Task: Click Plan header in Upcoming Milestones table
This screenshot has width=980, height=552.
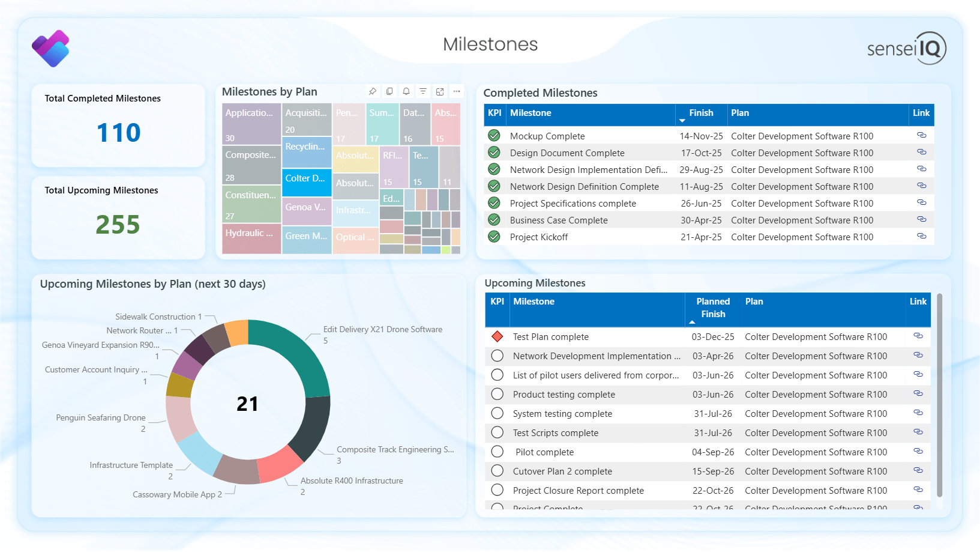Action: [x=754, y=302]
